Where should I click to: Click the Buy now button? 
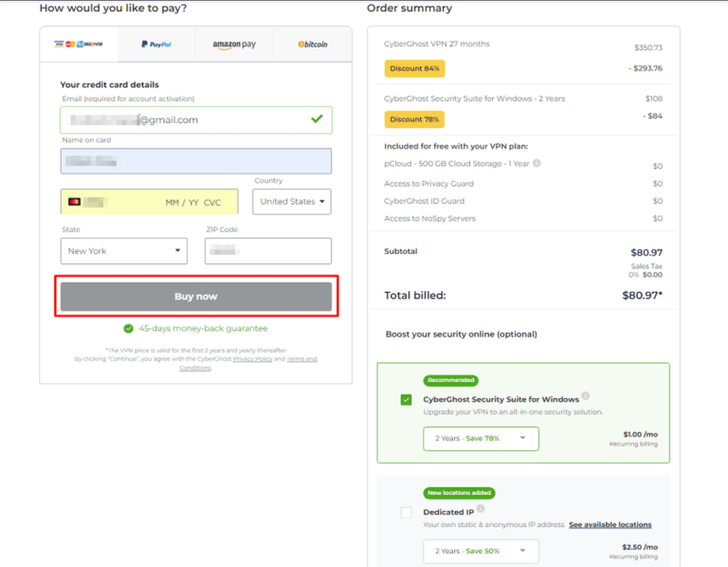196,296
